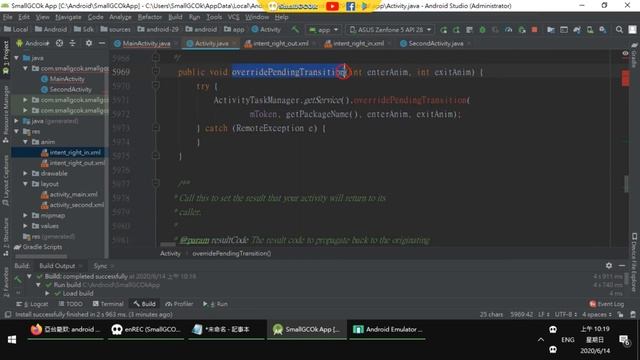Click the Firefox icon in Windows taskbar
Screen dimensions: 640x360
pos(36,329)
